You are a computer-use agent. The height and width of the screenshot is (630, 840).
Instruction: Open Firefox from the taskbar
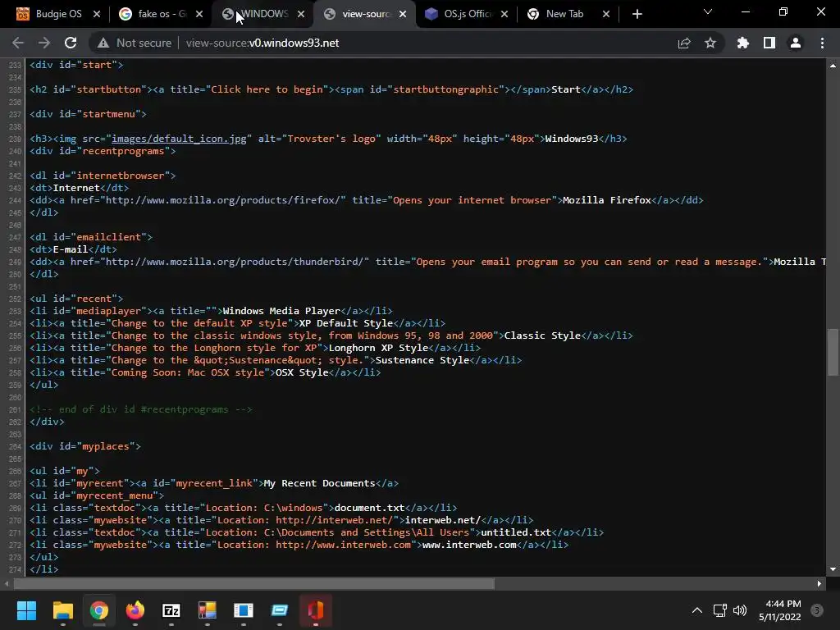pos(135,610)
